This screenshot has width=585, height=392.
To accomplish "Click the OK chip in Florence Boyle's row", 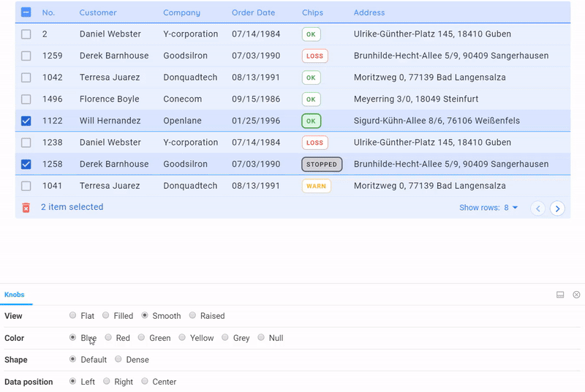I will [x=312, y=99].
